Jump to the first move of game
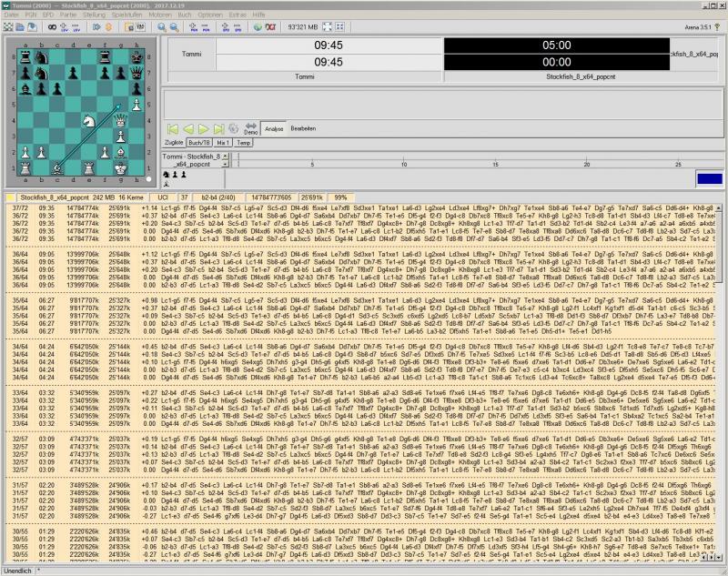Image resolution: width=728 pixels, height=576 pixels. click(173, 129)
